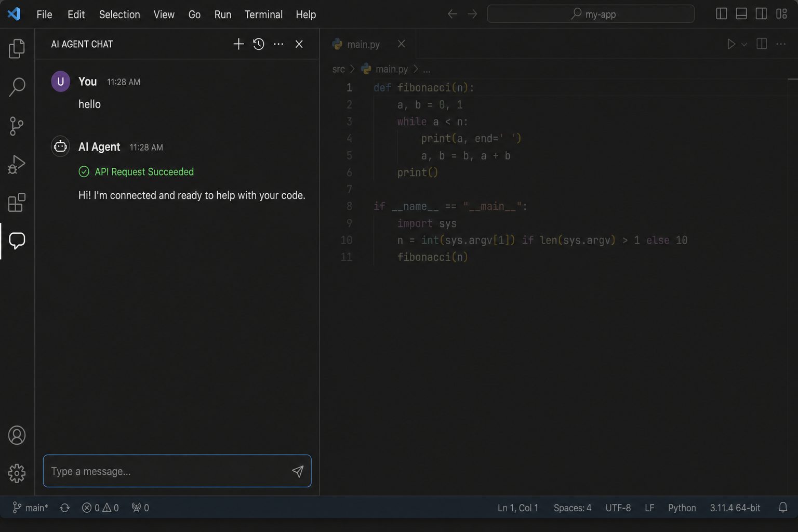
Task: Open notifications bell
Action: click(782, 508)
